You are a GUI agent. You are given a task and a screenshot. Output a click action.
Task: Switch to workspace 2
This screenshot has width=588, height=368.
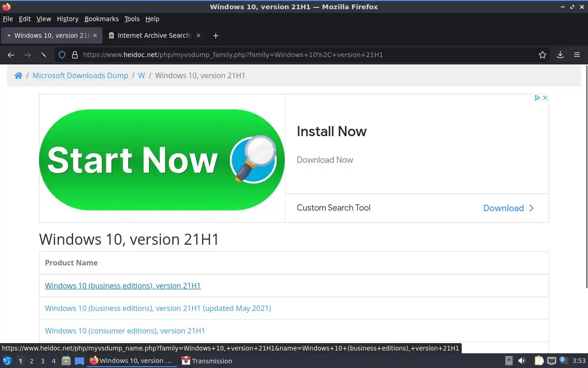point(32,361)
